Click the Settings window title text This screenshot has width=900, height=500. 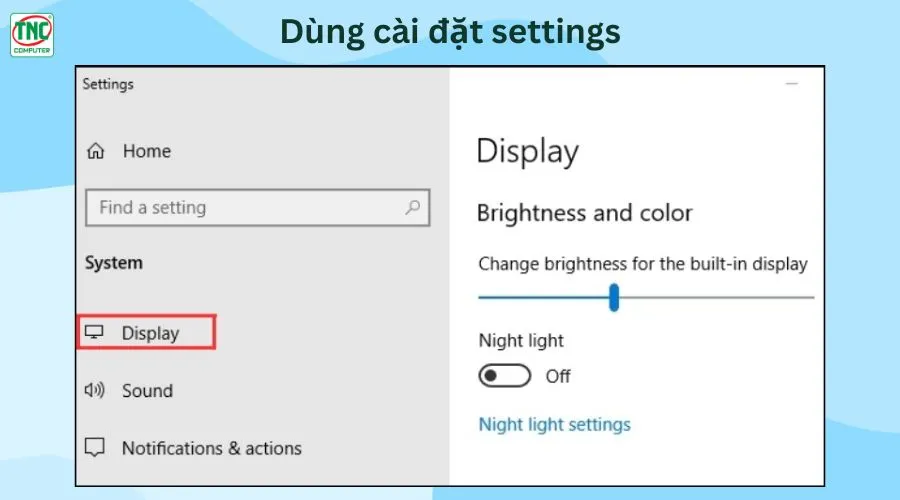[x=108, y=84]
